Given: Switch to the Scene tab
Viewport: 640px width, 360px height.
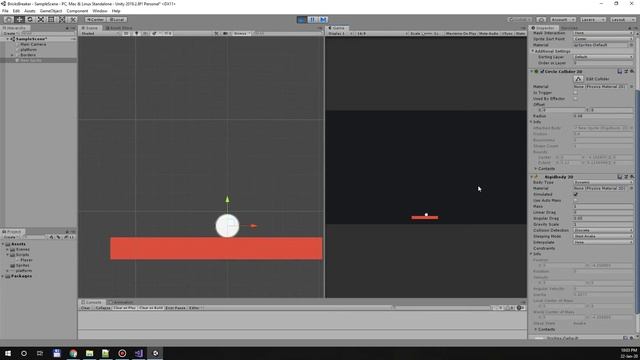Looking at the screenshot, I should click(90, 28).
